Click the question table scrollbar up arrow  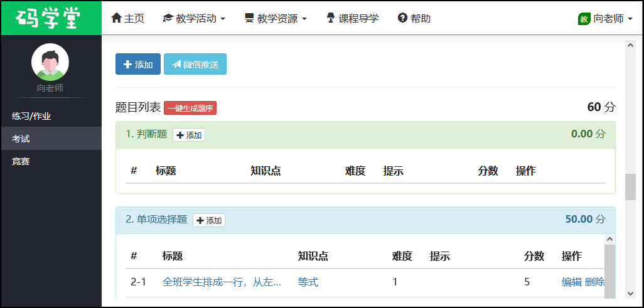(x=610, y=239)
